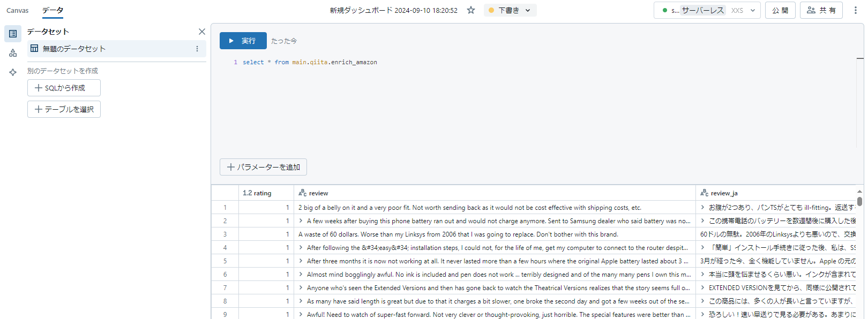Click the 共有 share button

[x=821, y=10]
